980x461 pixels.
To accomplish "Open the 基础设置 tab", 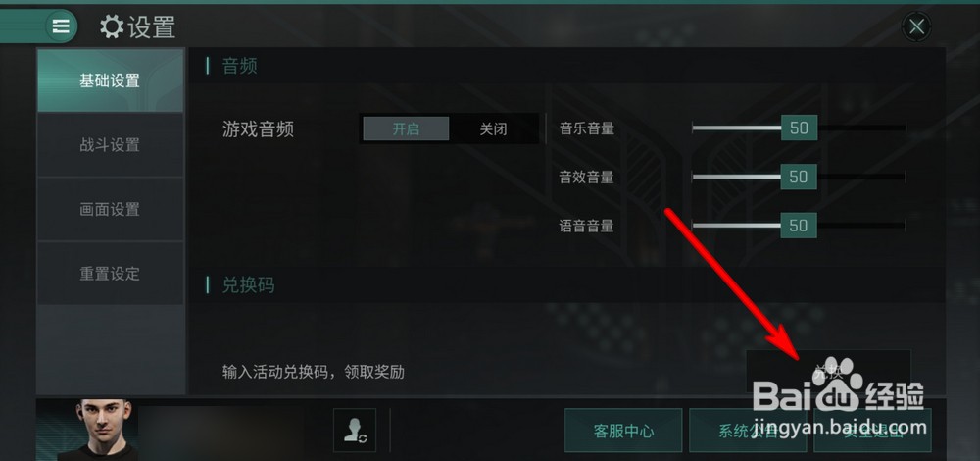I will tap(110, 80).
